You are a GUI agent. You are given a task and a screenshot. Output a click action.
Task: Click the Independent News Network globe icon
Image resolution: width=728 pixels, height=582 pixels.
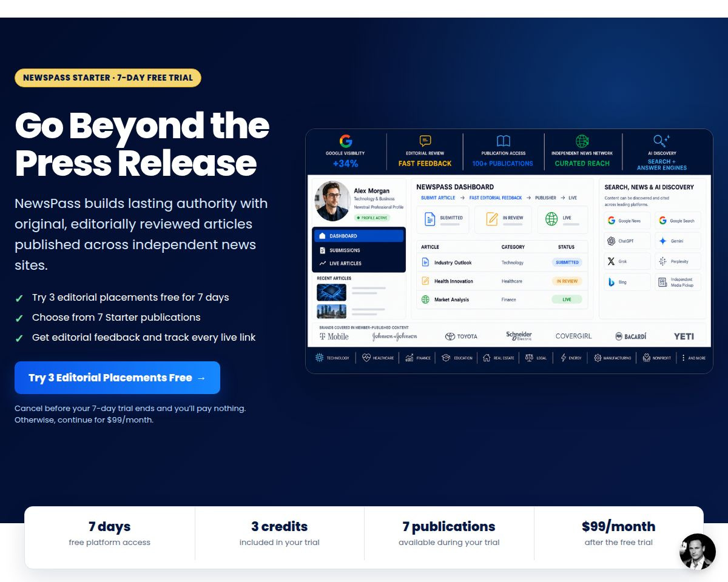[582, 141]
